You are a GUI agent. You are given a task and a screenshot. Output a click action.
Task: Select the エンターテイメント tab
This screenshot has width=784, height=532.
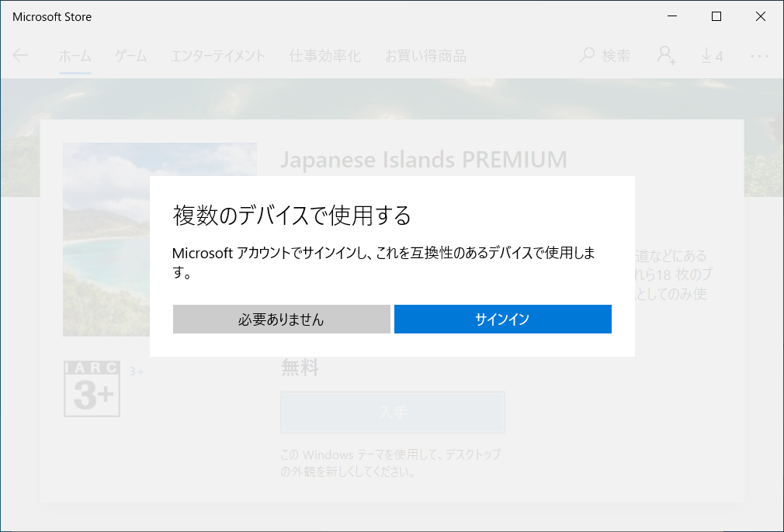(x=218, y=55)
